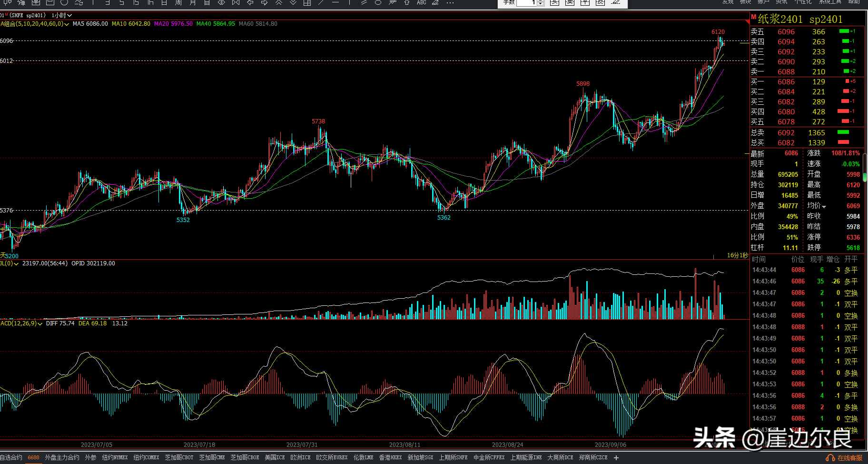Click the right arrow toolbar icon
Image resolution: width=868 pixels, height=464 pixels.
(x=264, y=2)
